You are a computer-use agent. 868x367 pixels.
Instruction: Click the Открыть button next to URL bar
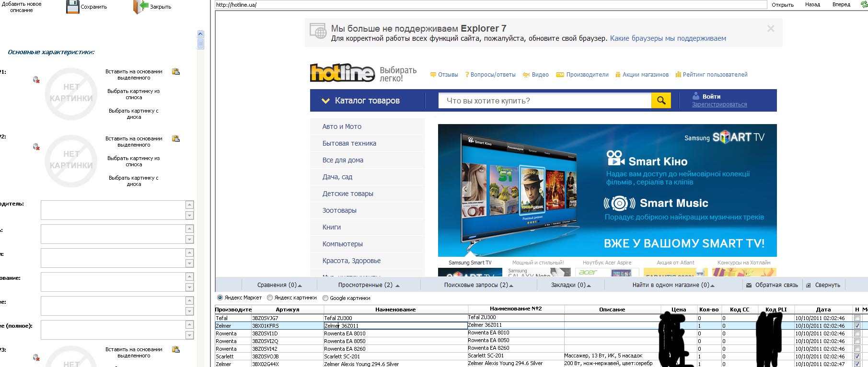click(783, 5)
